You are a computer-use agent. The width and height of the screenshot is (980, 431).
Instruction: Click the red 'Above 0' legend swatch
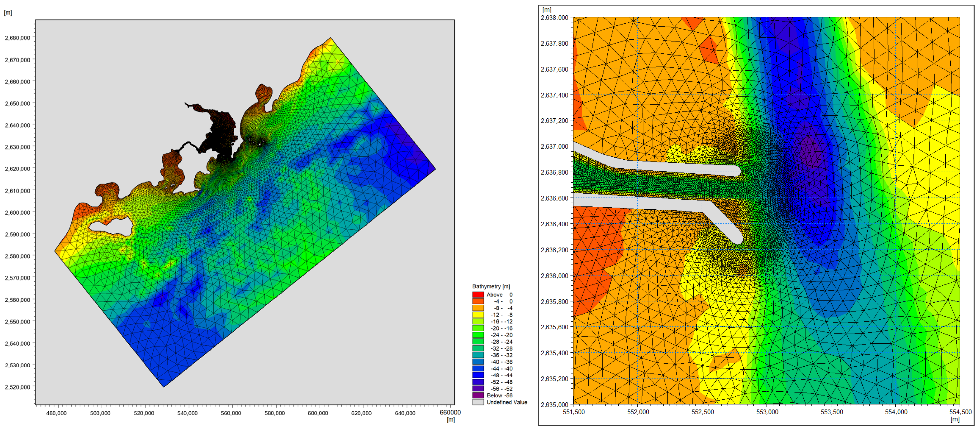coord(478,295)
